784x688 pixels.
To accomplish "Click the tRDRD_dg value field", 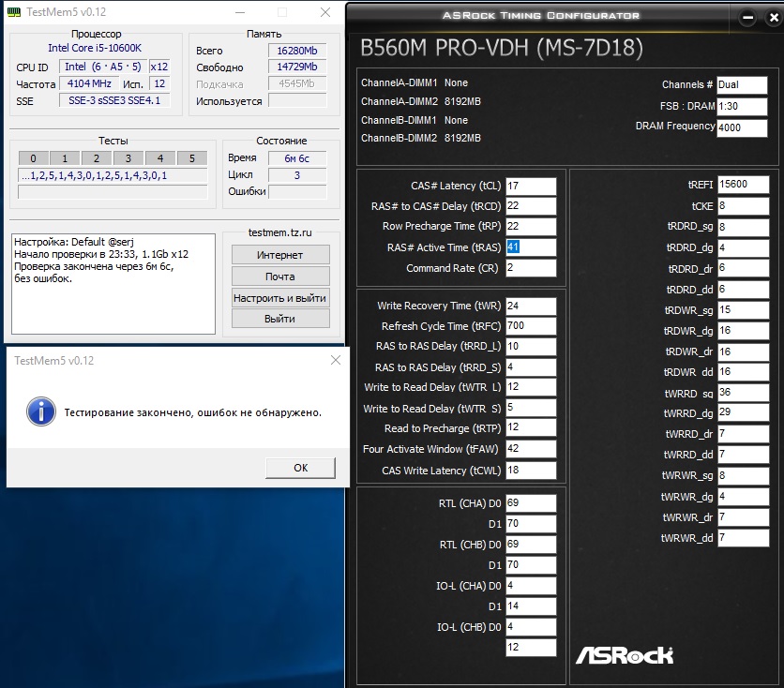I will pos(743,247).
